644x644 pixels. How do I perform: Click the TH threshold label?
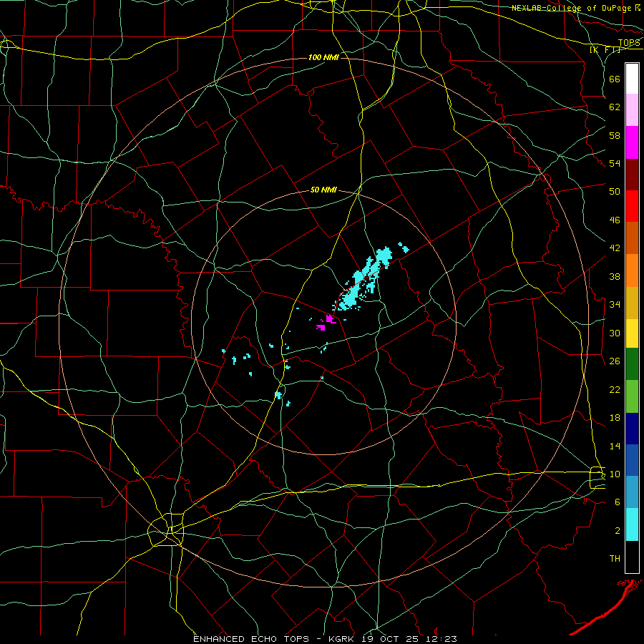tap(615, 559)
